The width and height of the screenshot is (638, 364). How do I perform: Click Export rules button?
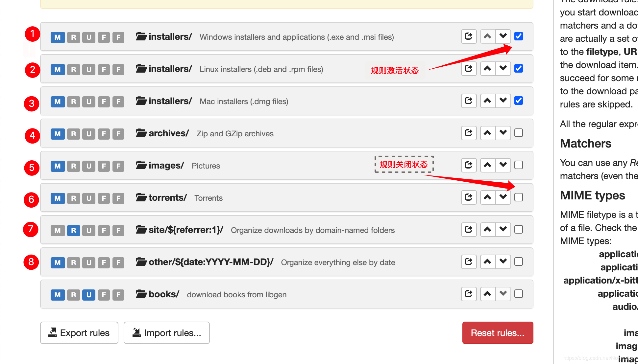coord(79,333)
